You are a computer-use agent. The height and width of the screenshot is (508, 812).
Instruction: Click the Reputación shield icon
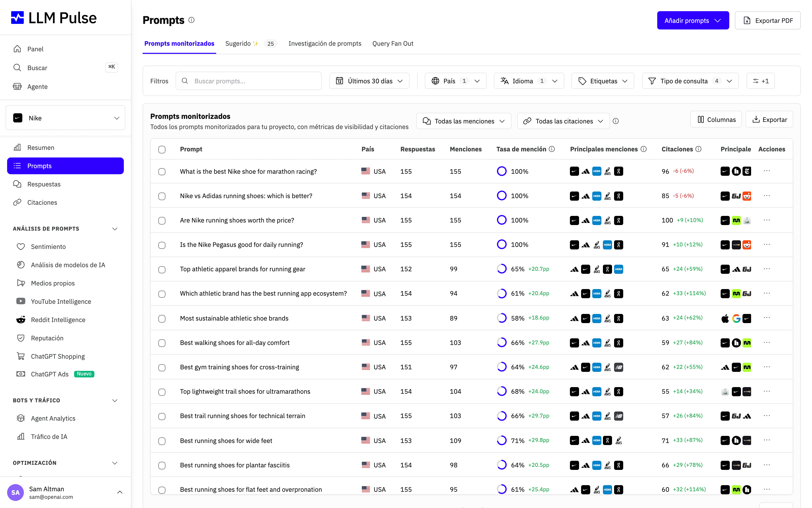pos(21,338)
